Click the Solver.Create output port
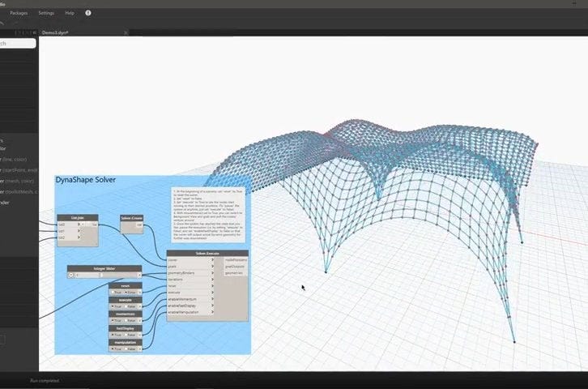588x389 pixels. [x=139, y=225]
